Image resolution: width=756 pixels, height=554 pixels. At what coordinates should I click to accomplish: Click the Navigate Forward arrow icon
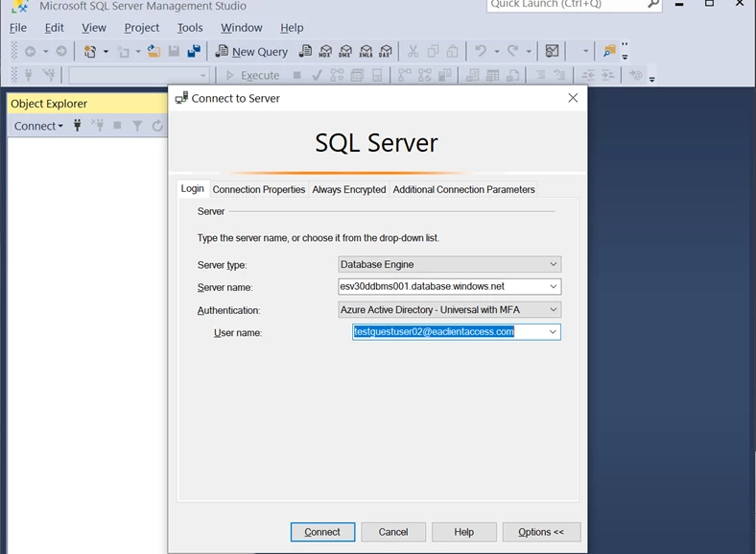click(x=61, y=51)
